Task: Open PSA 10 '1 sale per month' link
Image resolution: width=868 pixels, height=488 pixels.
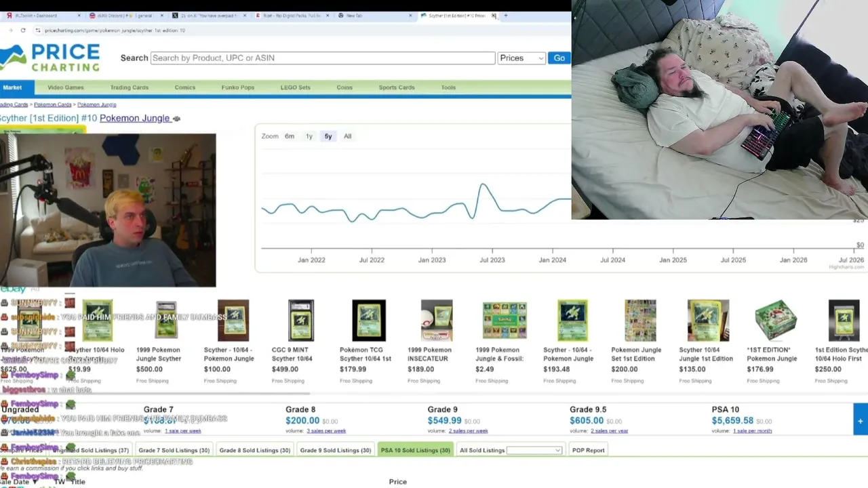Action: (752, 431)
